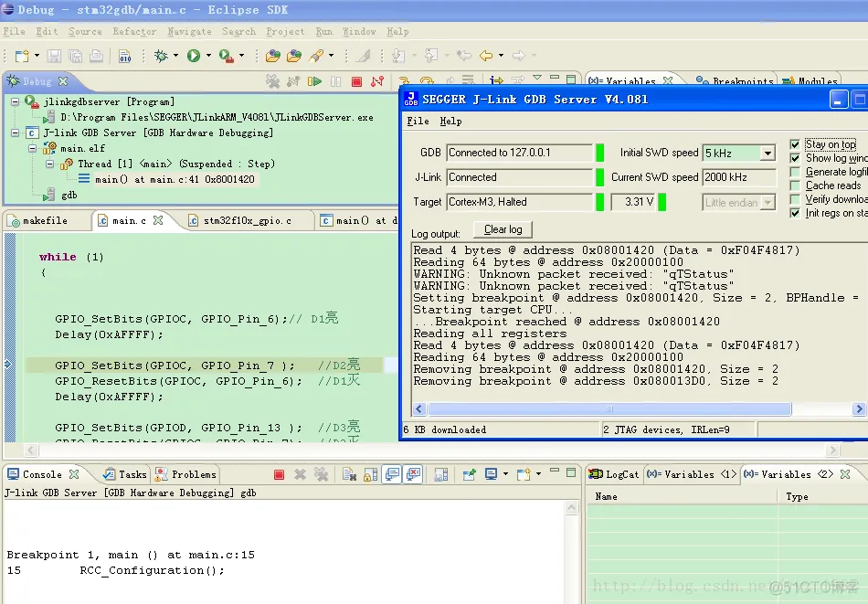Toggle Show Console on standard output change
The height and width of the screenshot is (604, 868).
(x=393, y=474)
